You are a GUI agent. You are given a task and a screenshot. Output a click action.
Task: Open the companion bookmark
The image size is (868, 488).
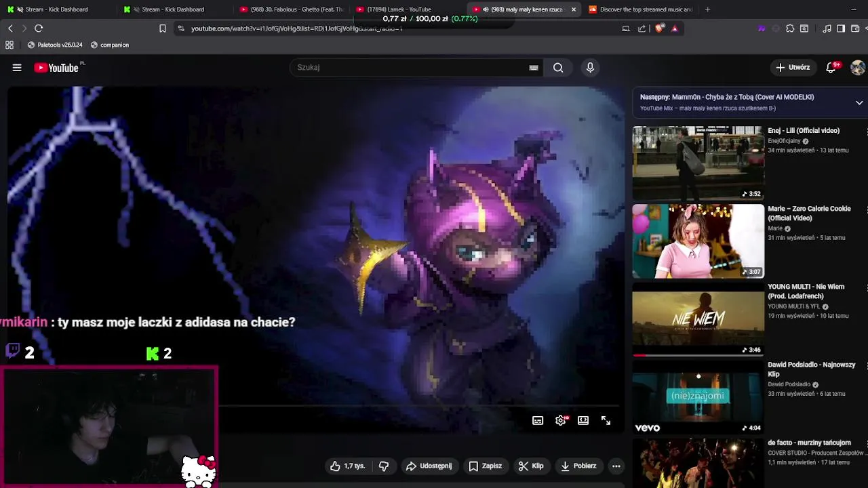coord(109,45)
